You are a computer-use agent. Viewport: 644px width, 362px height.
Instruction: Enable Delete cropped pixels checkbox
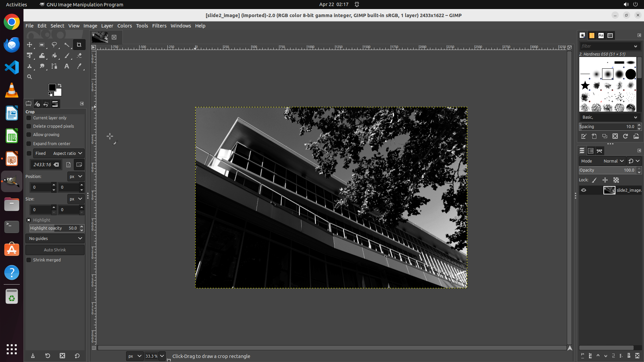29,126
